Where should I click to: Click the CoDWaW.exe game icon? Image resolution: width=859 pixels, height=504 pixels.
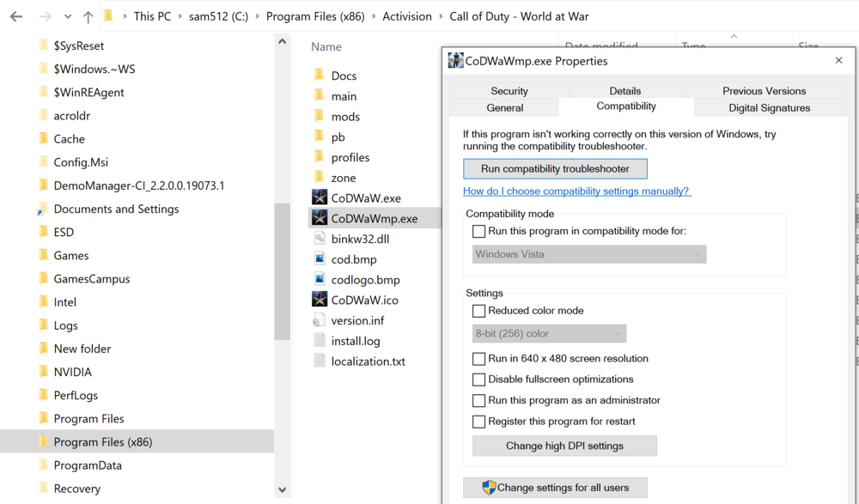(x=320, y=198)
